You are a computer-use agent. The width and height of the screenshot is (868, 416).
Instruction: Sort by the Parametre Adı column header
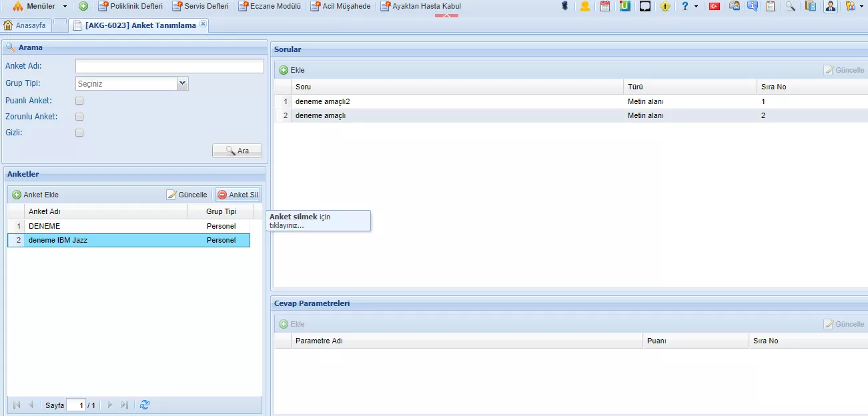[x=467, y=341]
